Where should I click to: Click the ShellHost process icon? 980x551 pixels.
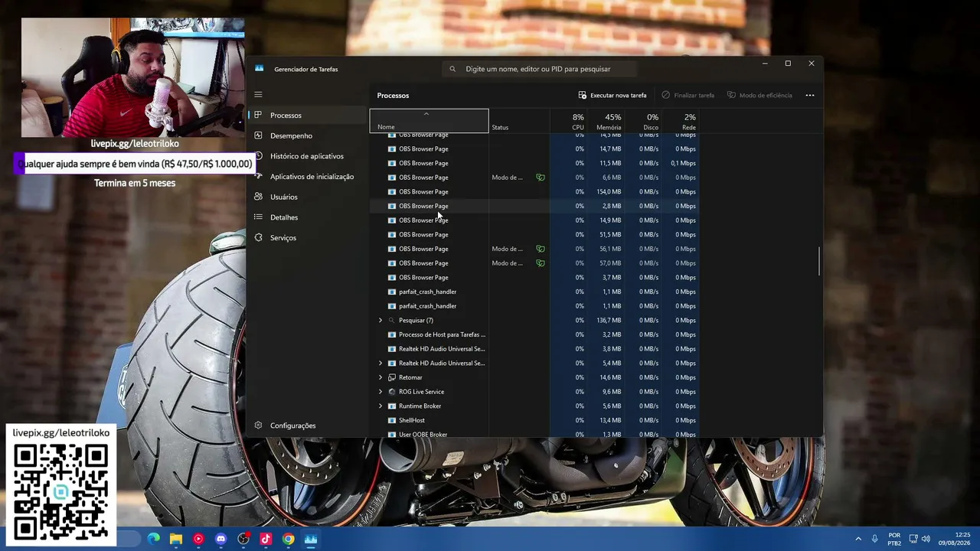[392, 420]
